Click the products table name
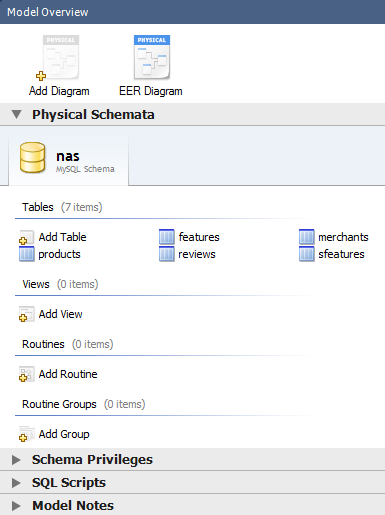The height and width of the screenshot is (515, 385). 59,254
